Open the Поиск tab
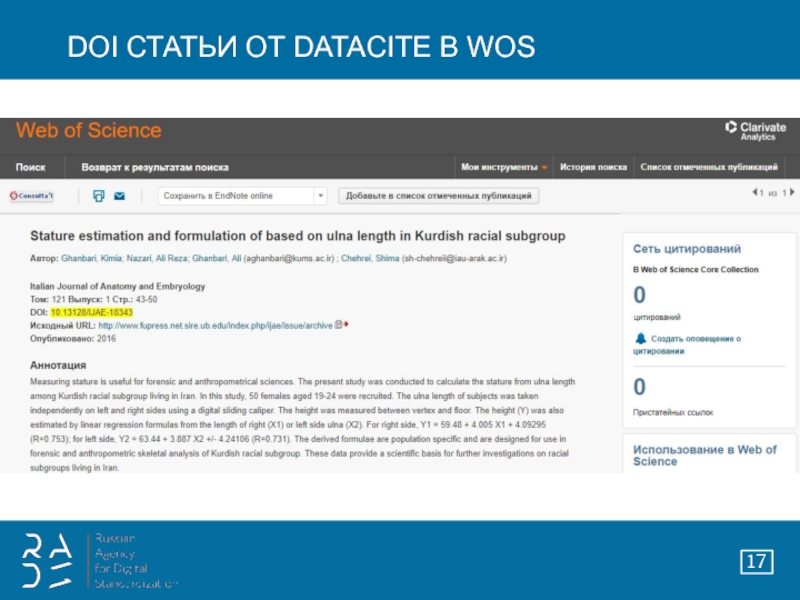The width and height of the screenshot is (800, 600). pos(31,167)
